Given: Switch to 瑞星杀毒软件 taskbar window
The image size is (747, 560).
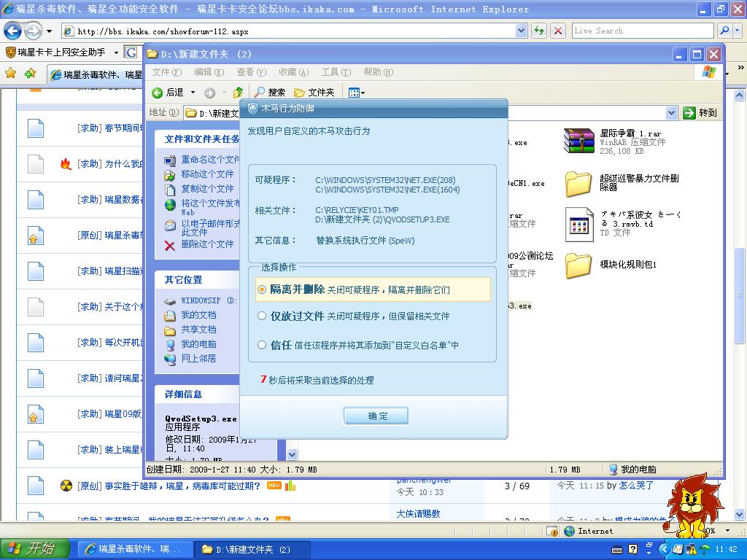Looking at the screenshot, I should [x=133, y=550].
